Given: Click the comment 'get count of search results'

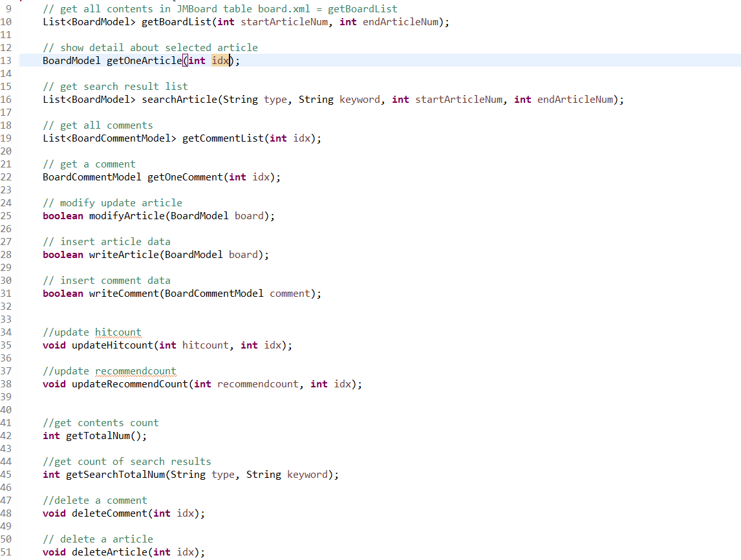Looking at the screenshot, I should tap(127, 462).
